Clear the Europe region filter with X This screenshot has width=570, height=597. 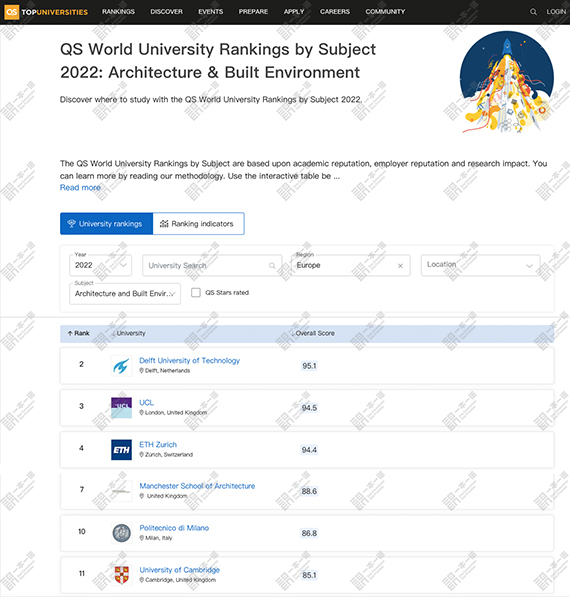coord(400,266)
